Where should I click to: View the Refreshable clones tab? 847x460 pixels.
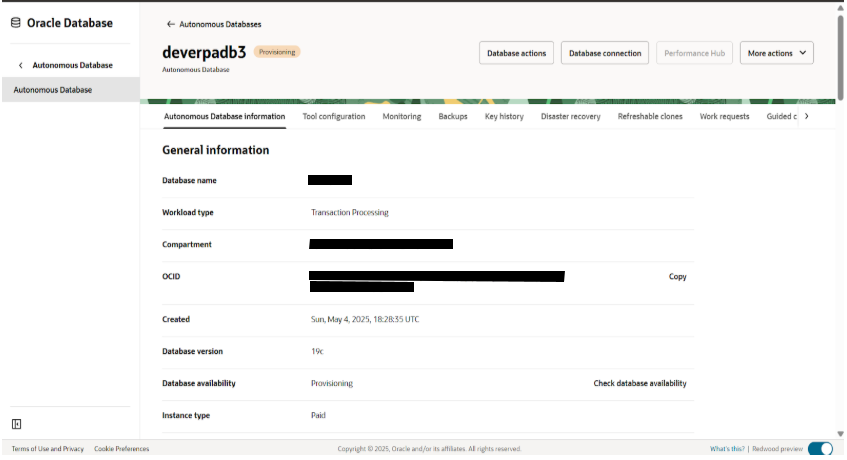pyautogui.click(x=650, y=116)
